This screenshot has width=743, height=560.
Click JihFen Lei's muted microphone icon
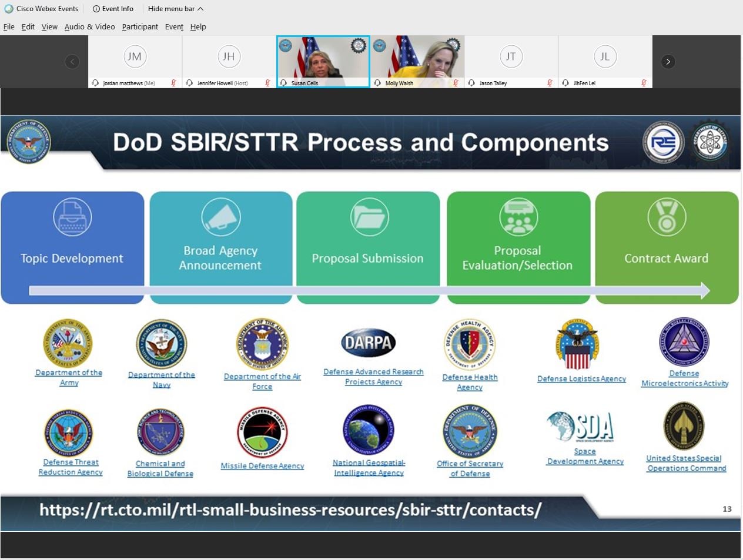[644, 83]
